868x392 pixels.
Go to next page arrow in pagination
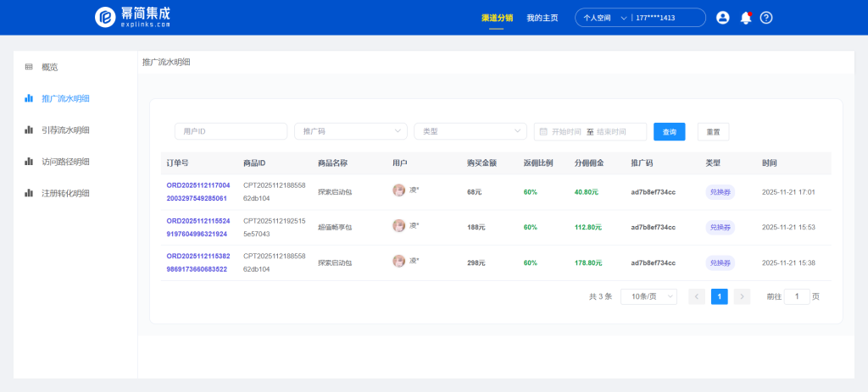pos(742,296)
